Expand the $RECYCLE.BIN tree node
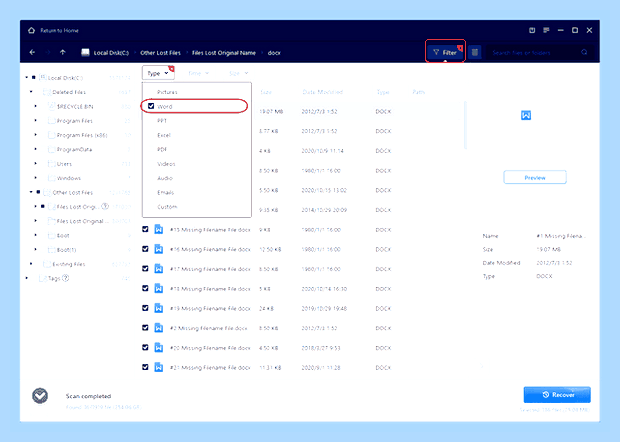The image size is (620, 442). [36, 106]
